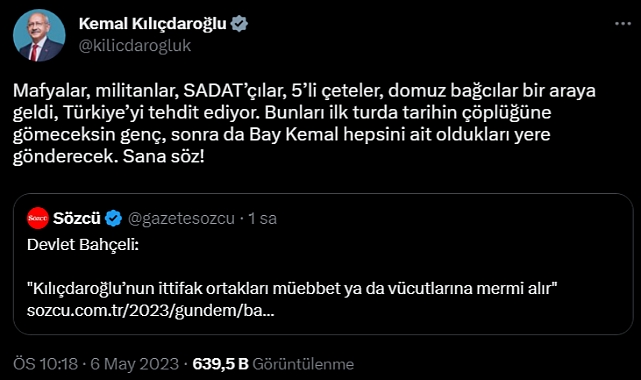This screenshot has height=380, width=641.
Task: Click the 639,5 B view count
Action: [x=220, y=364]
